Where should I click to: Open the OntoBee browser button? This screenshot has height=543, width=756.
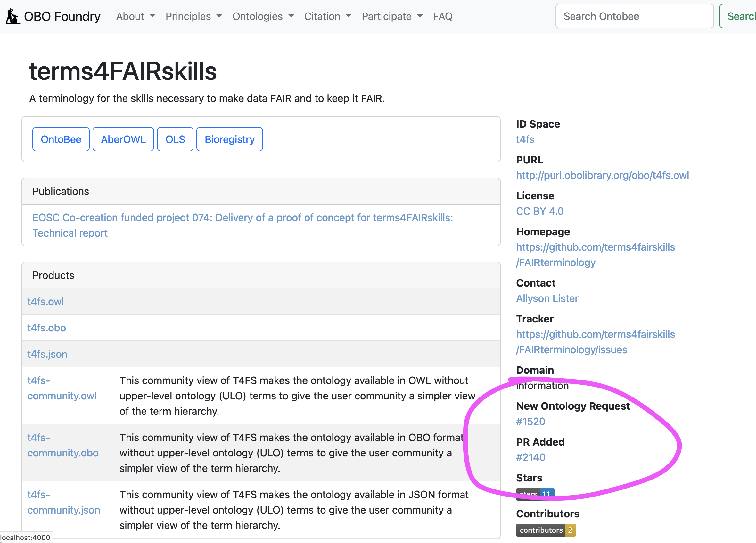(61, 139)
